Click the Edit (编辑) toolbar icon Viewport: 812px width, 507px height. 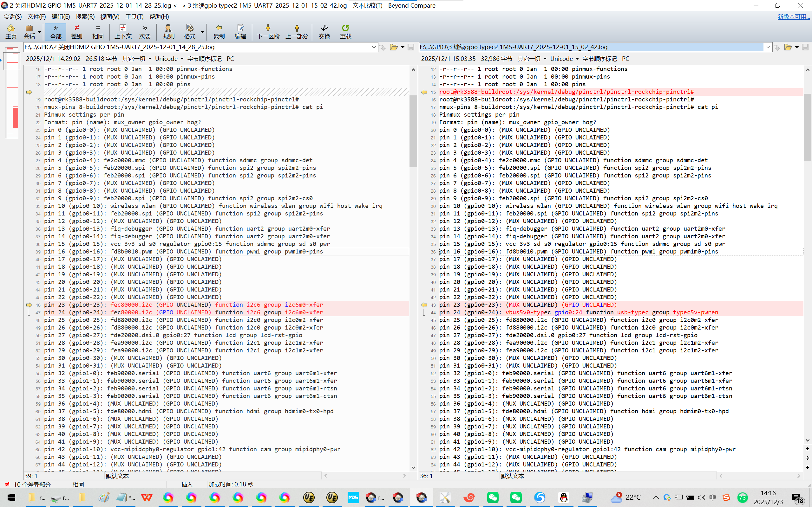[240, 31]
